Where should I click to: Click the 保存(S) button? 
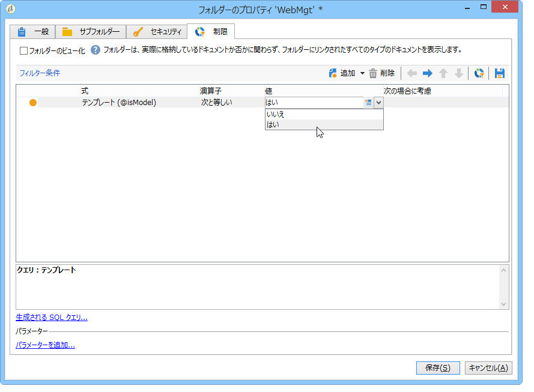coord(438,368)
